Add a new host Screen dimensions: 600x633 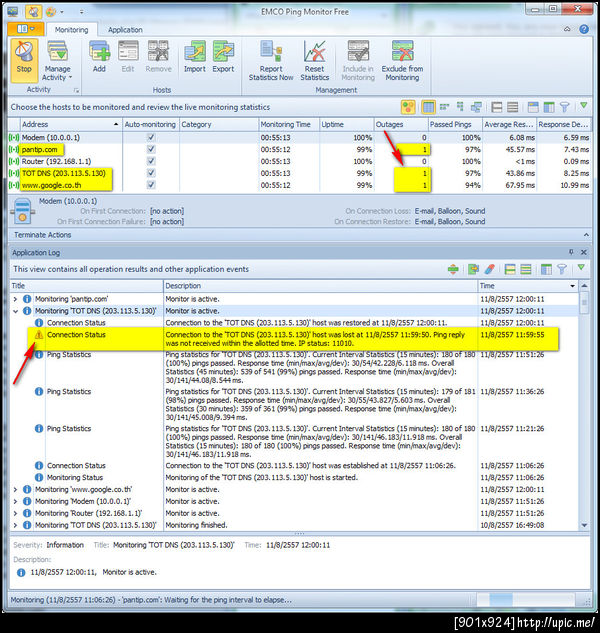[x=99, y=57]
